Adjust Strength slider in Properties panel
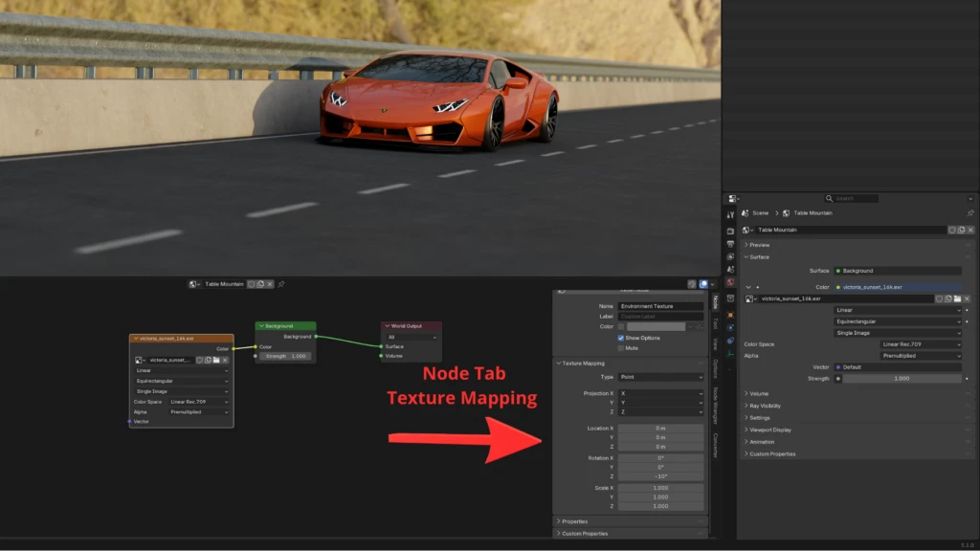The height and width of the screenshot is (551, 980). (x=902, y=379)
